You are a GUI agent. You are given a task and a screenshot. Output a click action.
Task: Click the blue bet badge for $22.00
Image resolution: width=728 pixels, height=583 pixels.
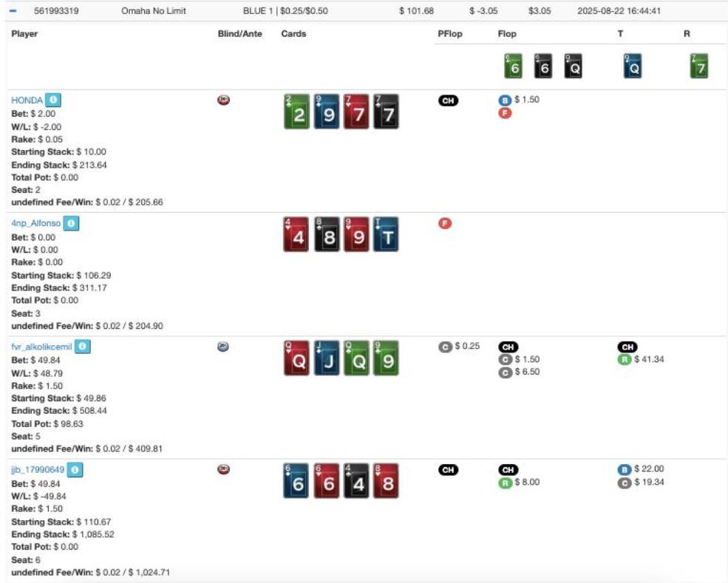(x=625, y=468)
